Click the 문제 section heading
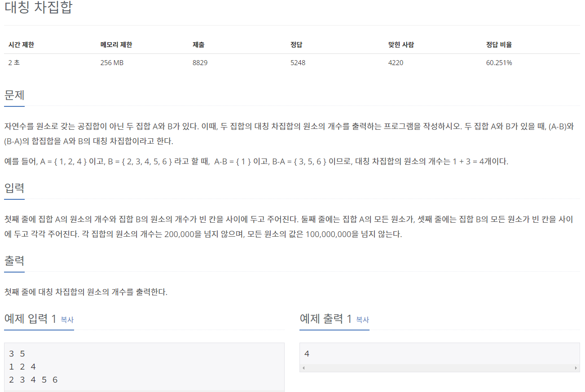Screen dimensions: 585x392 (14, 95)
